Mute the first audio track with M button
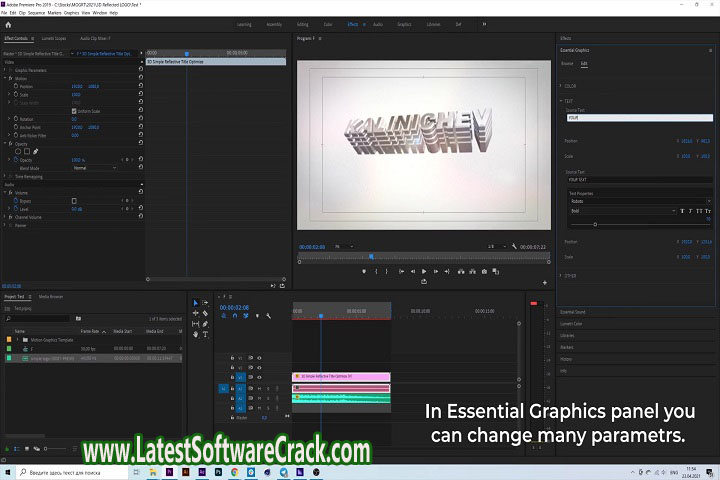Screen dimensions: 720x480 click(259, 389)
